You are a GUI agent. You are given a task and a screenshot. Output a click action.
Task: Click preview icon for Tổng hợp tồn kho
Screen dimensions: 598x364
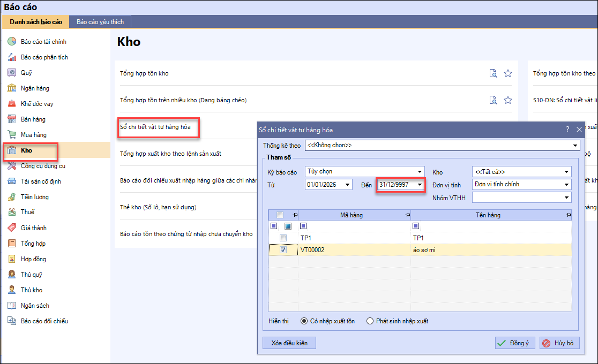click(x=493, y=73)
